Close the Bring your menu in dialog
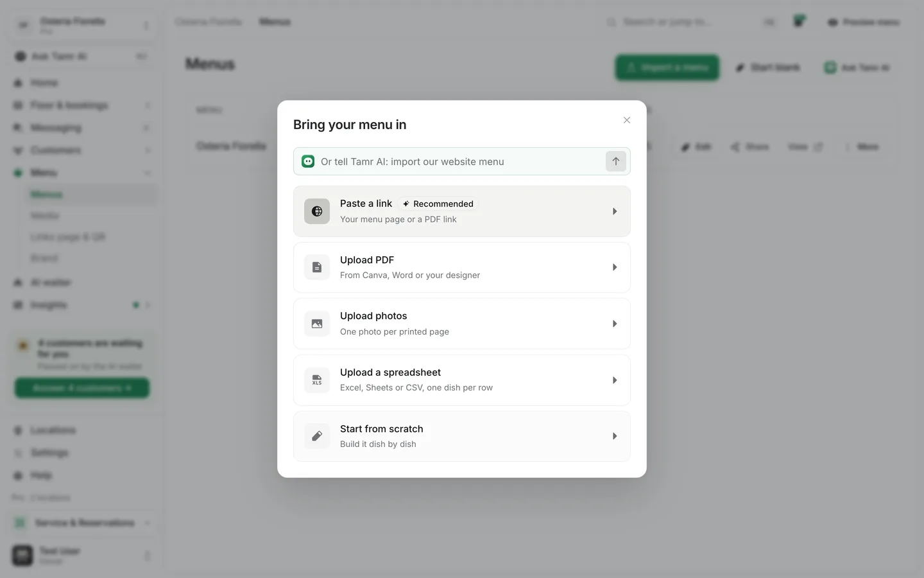This screenshot has height=578, width=924. click(627, 120)
